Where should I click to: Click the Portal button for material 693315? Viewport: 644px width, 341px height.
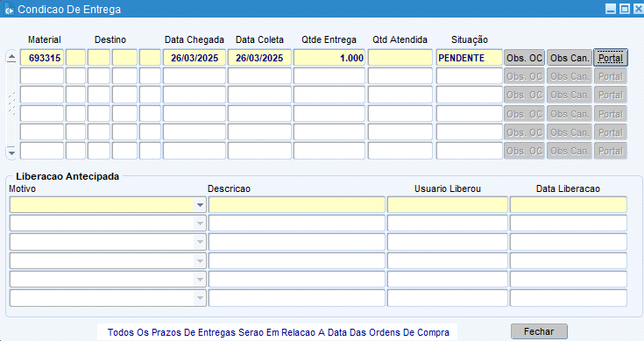coord(611,58)
